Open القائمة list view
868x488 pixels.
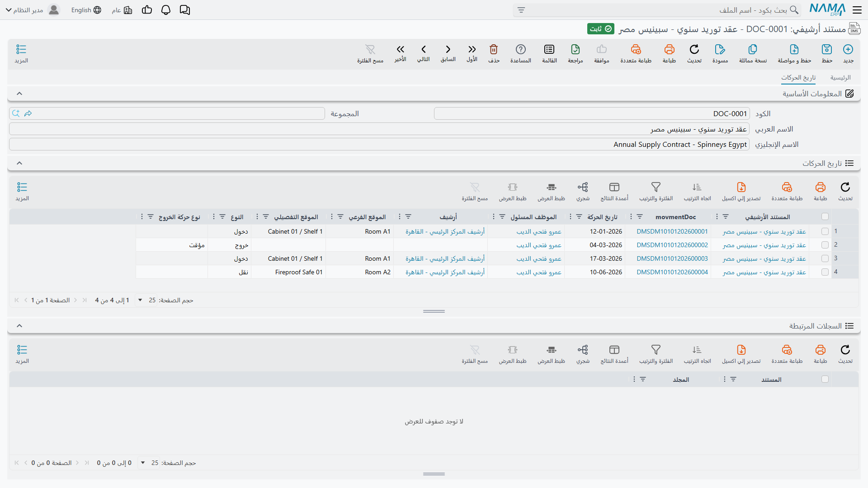(549, 54)
